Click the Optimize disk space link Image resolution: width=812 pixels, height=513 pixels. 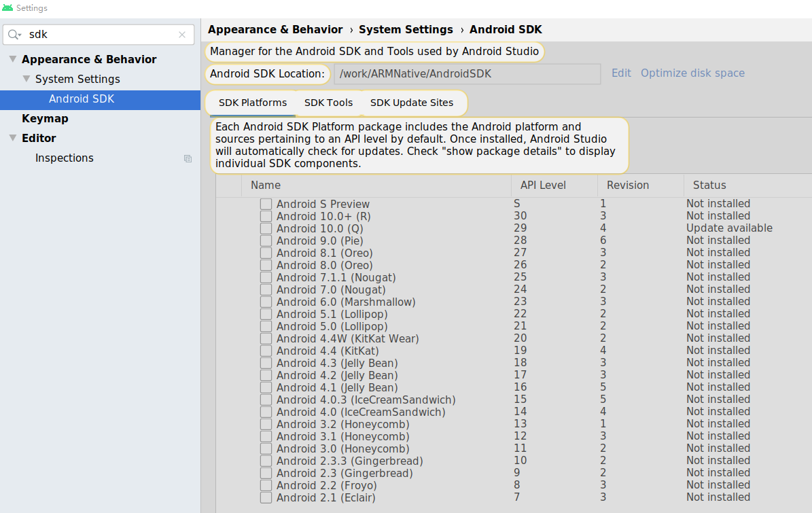click(692, 73)
